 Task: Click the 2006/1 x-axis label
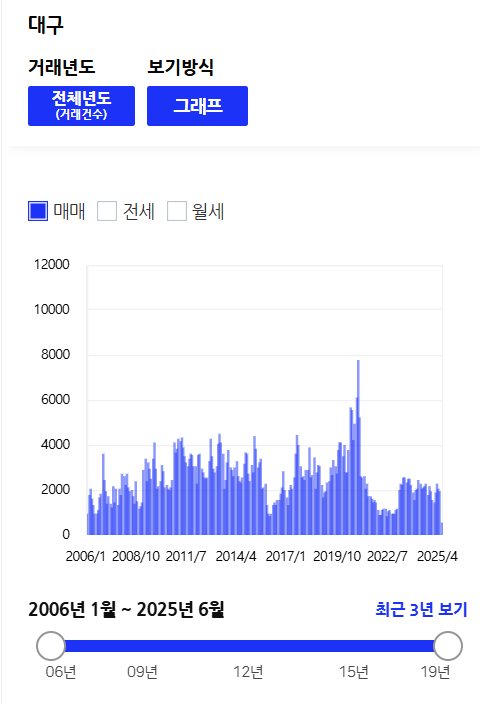pos(85,556)
